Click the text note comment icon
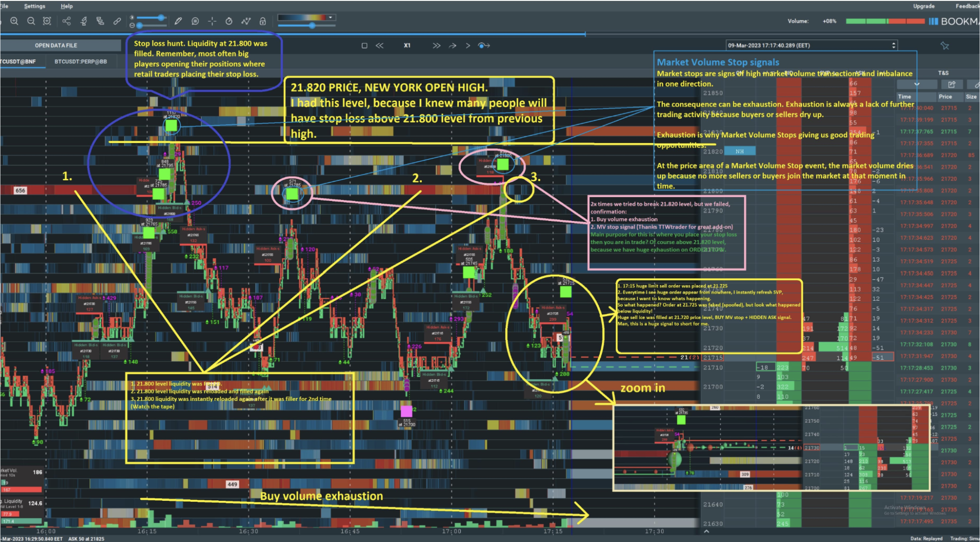Viewport: 980px width, 542px height. [195, 21]
